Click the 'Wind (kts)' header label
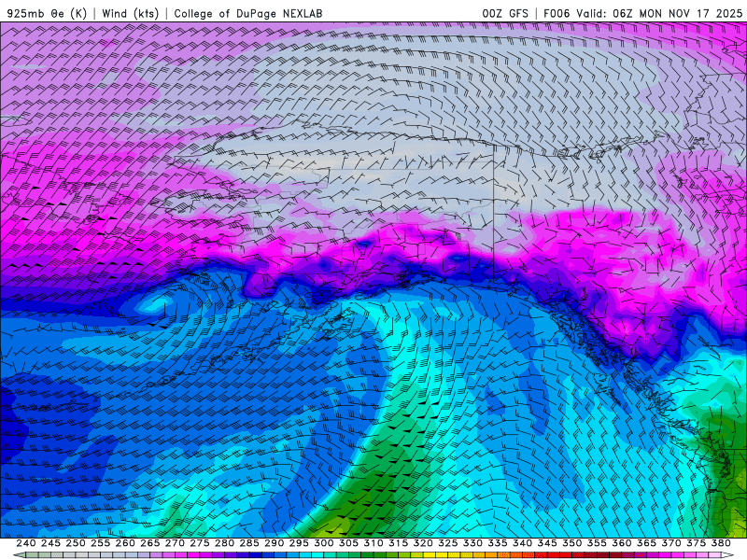The width and height of the screenshot is (747, 560). pyautogui.click(x=130, y=13)
